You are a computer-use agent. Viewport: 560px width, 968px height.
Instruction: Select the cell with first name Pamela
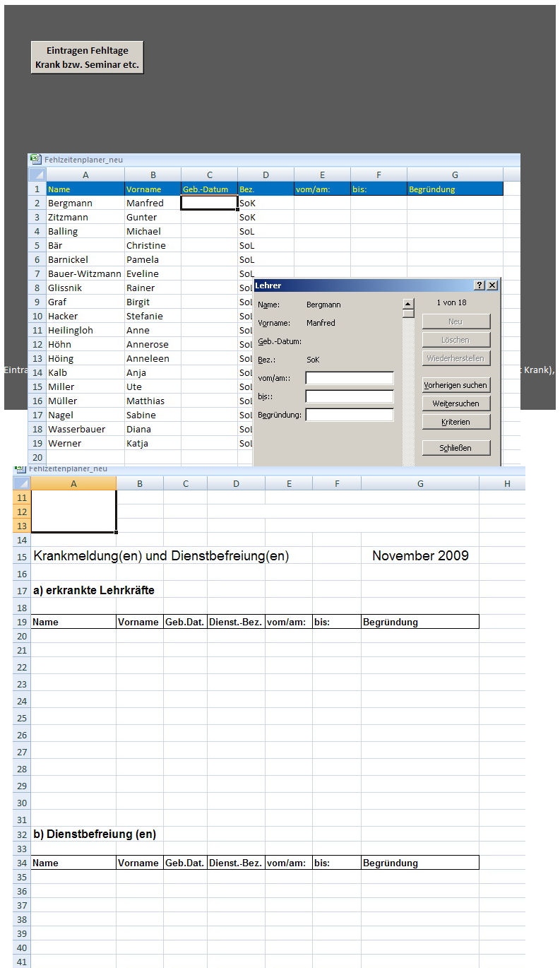[x=153, y=259]
